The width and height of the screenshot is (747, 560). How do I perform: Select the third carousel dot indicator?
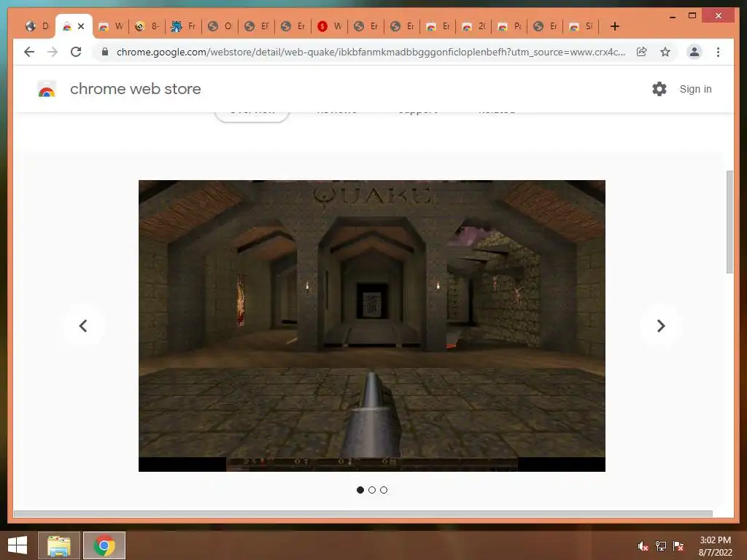tap(384, 489)
